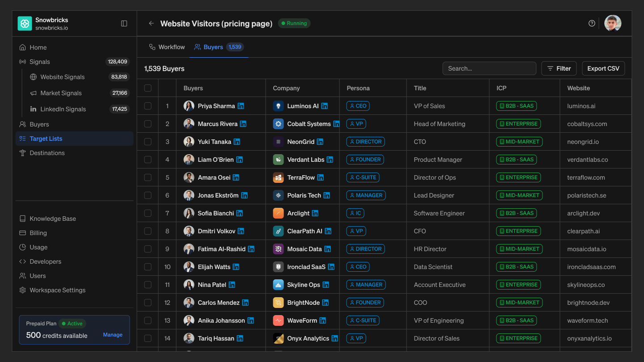Open the Filter options
This screenshot has height=362, width=644.
coord(559,68)
